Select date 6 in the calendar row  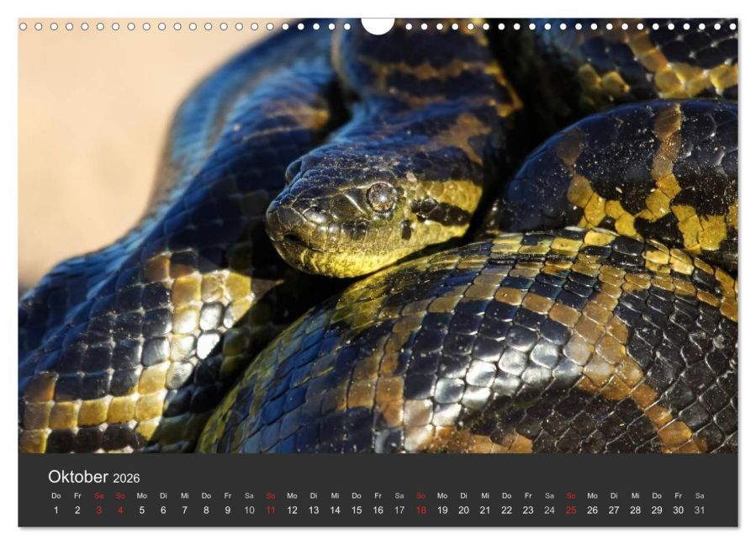coord(163,511)
